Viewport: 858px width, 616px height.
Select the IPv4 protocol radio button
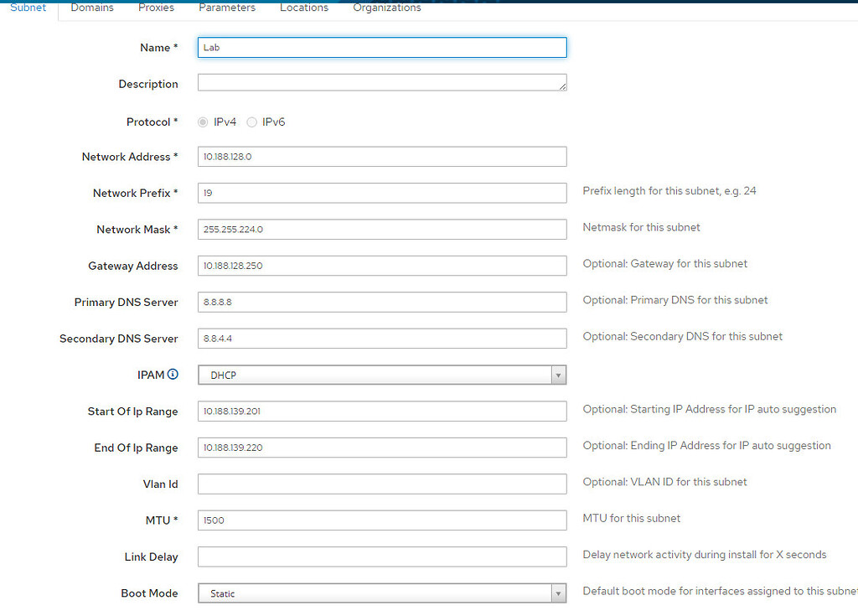click(202, 122)
